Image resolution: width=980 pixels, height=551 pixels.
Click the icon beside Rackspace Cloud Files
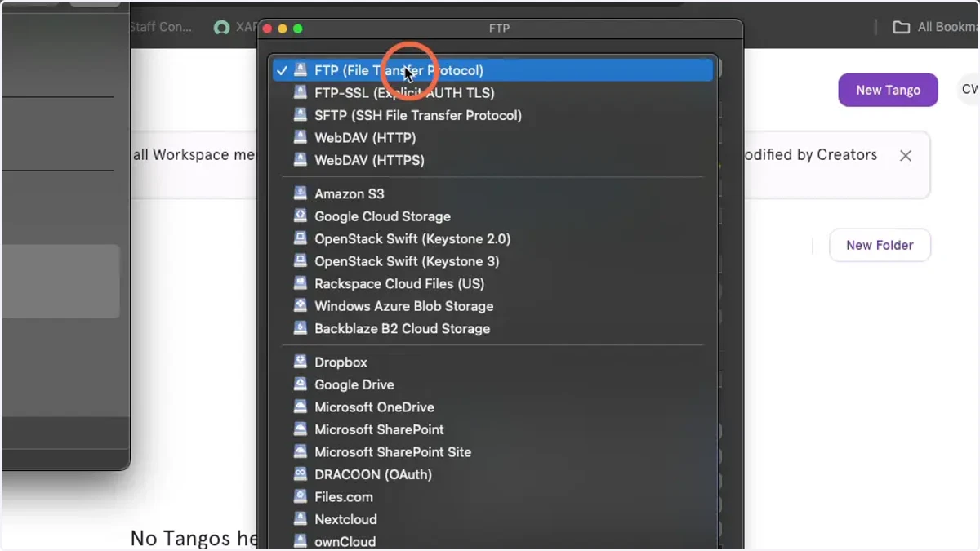pos(301,283)
